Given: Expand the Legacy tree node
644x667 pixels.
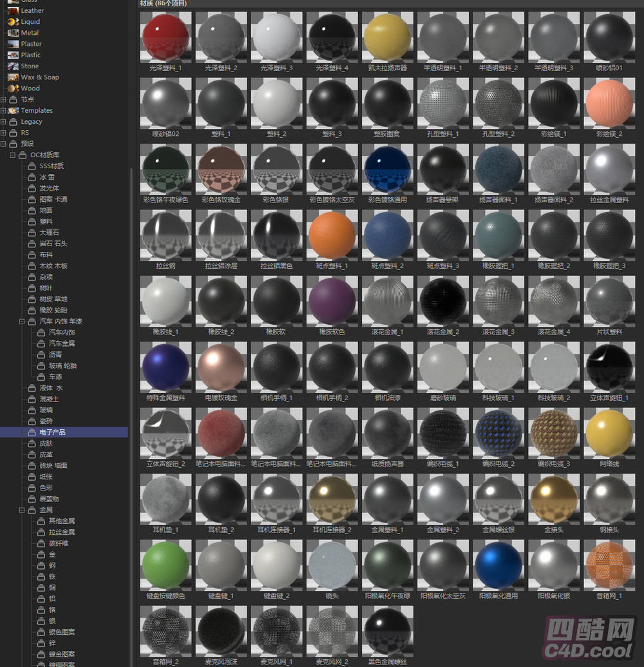Looking at the screenshot, I should [x=4, y=121].
